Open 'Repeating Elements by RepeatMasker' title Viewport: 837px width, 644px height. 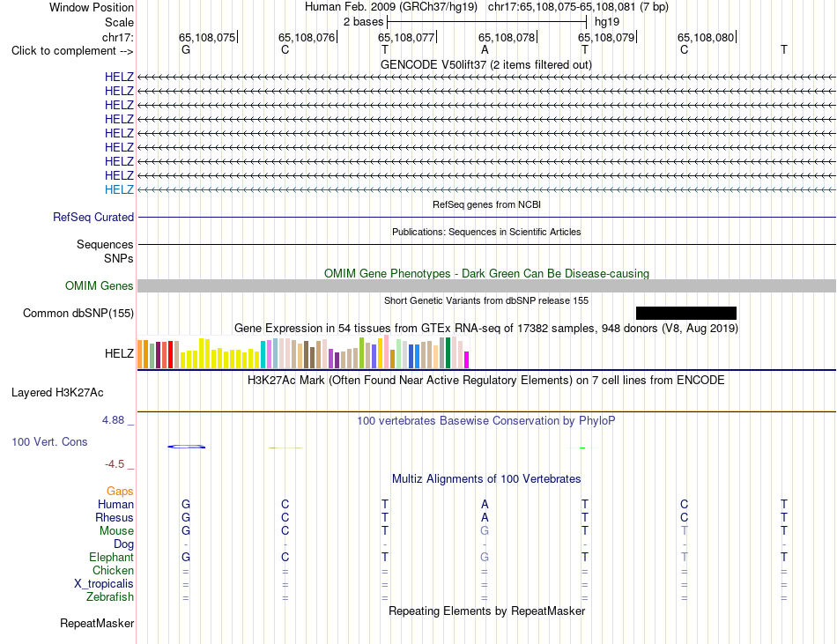pyautogui.click(x=486, y=611)
